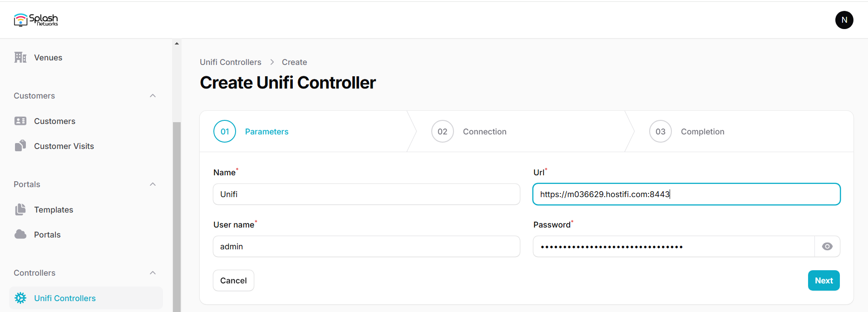Click the Templates copy icon

pos(20,209)
